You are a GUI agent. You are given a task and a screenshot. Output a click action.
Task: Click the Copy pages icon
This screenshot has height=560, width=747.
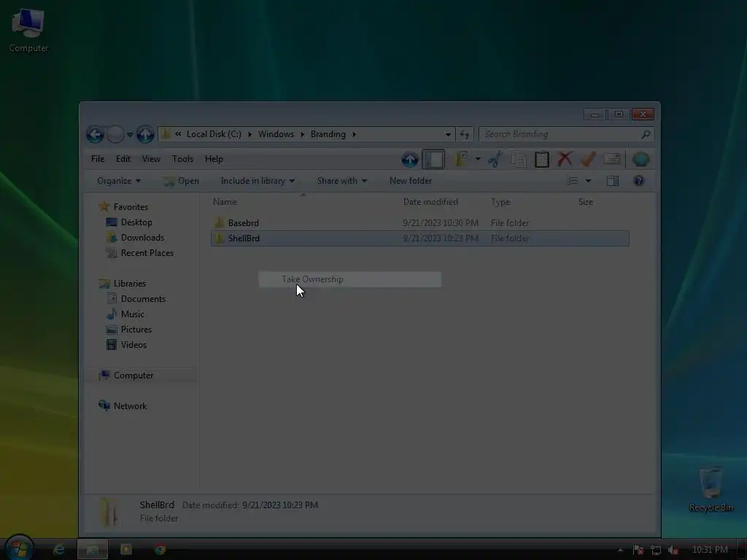pos(519,159)
